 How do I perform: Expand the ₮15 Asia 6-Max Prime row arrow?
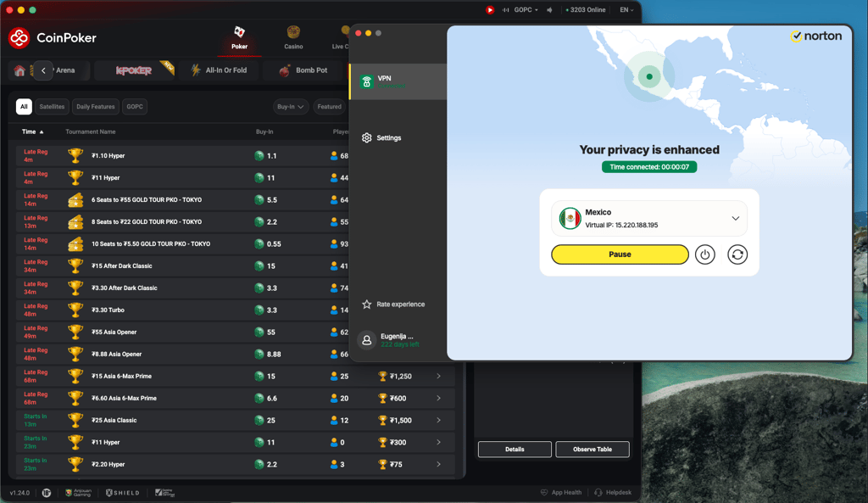coord(438,376)
